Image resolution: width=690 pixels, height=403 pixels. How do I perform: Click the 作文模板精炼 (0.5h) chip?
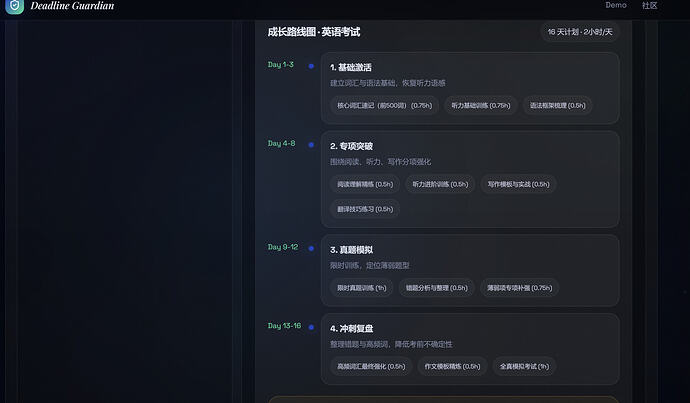[452, 366]
